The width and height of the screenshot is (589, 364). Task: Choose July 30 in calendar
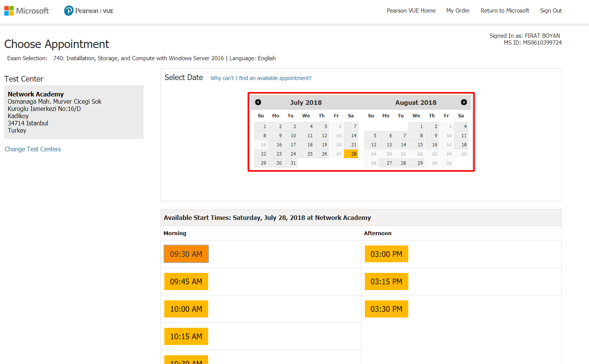(276, 163)
